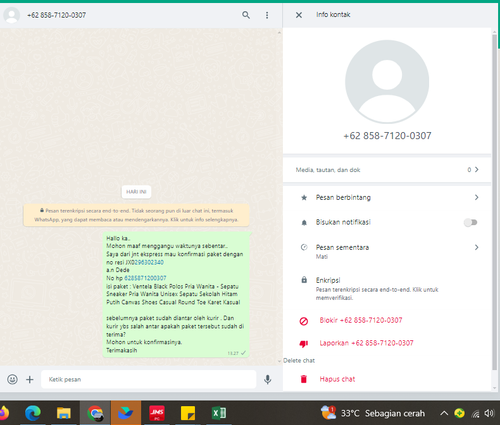The image size is (500, 425).
Task: Open the phone number link 6285871200307
Action: [145, 278]
